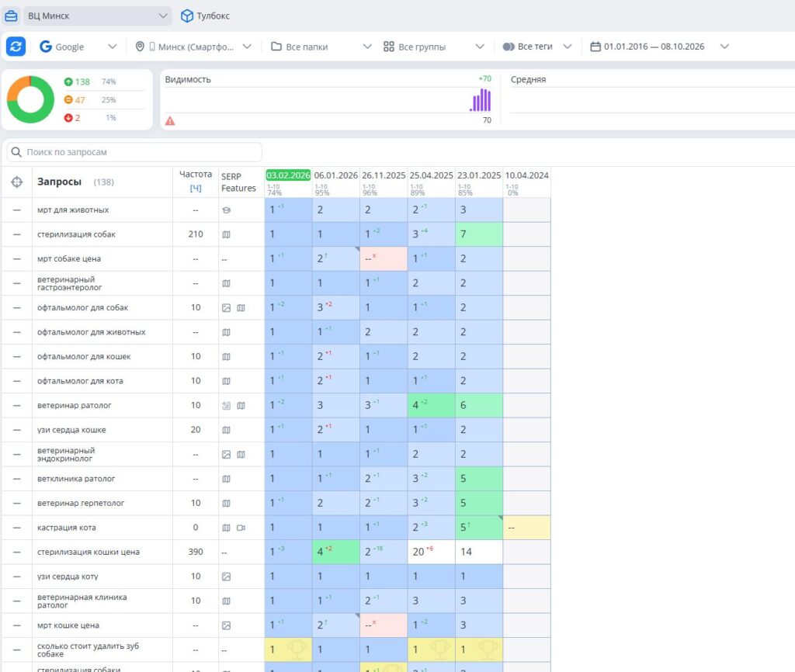The height and width of the screenshot is (672, 795).
Task: Click the image SERP icon for офтальмолог для собак
Action: [x=226, y=307]
